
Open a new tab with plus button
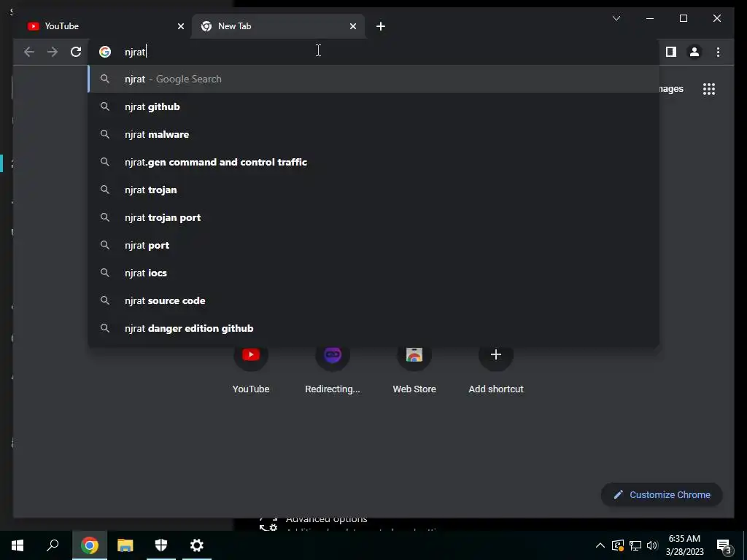(381, 26)
